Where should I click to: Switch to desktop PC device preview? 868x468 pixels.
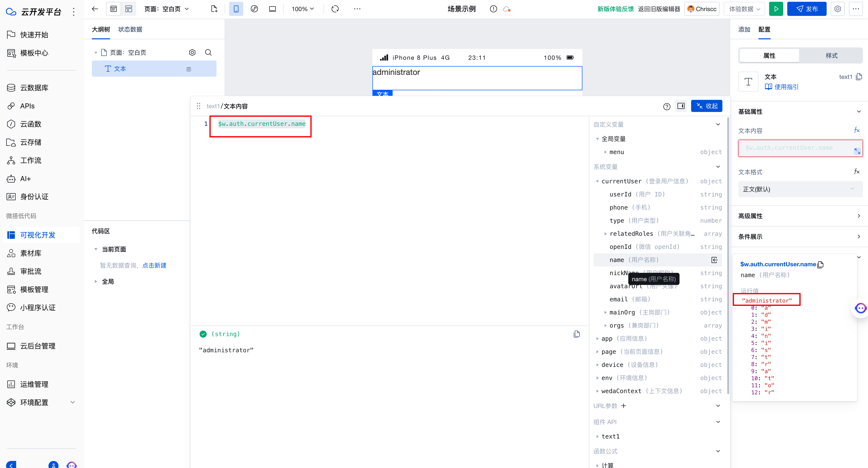click(272, 9)
